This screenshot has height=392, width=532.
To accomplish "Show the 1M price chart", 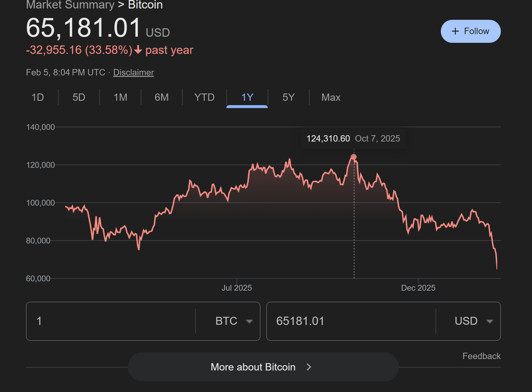I will point(120,97).
